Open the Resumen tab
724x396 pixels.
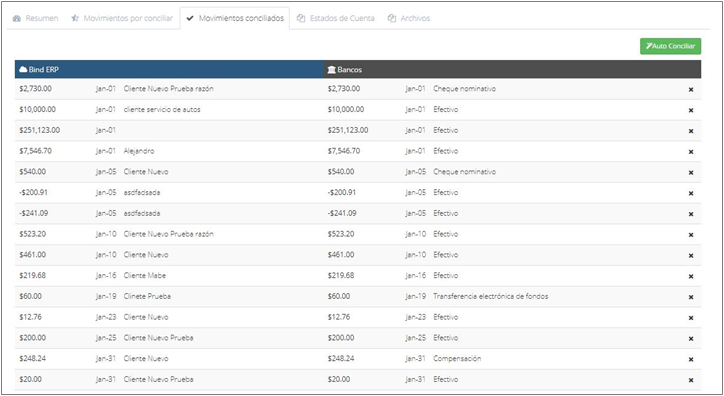[36, 18]
